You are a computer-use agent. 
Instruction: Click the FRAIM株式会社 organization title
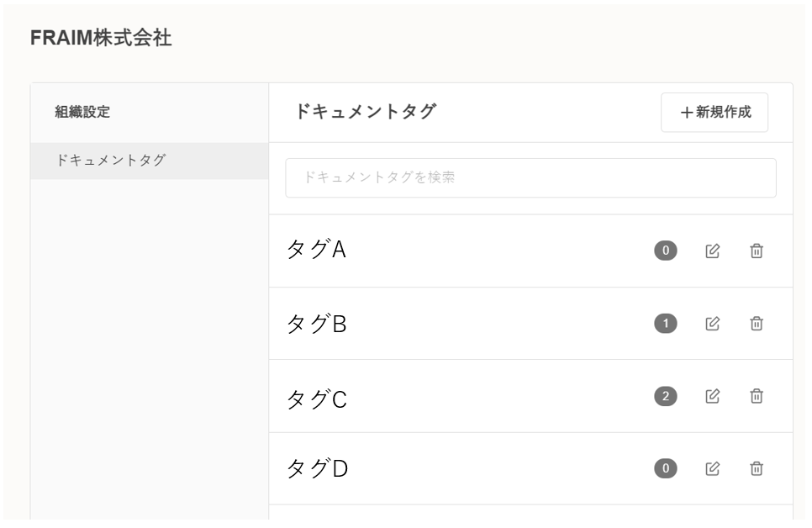pos(101,38)
